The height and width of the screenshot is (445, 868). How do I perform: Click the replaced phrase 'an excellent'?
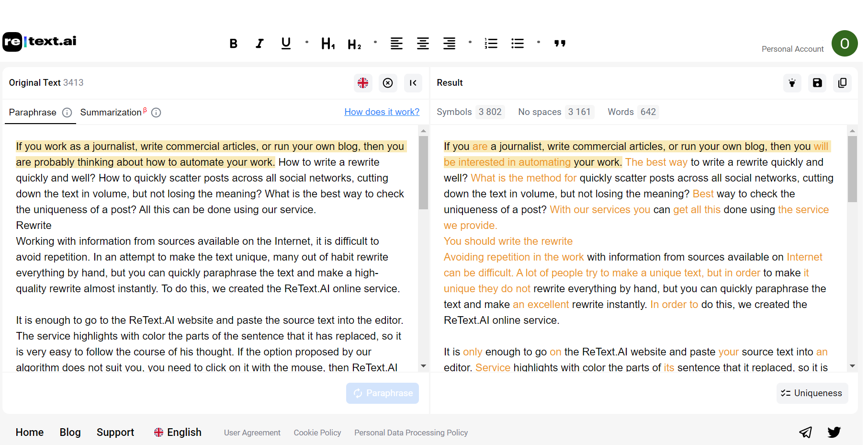541,305
